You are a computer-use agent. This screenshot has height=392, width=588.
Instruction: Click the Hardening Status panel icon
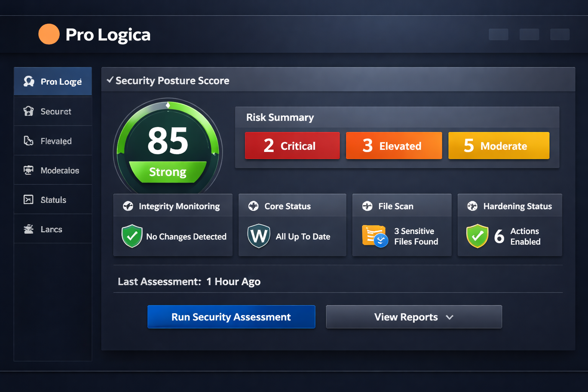pyautogui.click(x=472, y=206)
